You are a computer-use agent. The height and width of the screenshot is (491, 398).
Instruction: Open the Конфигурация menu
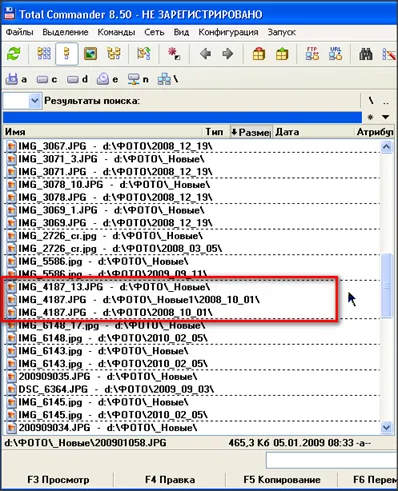pyautogui.click(x=228, y=32)
